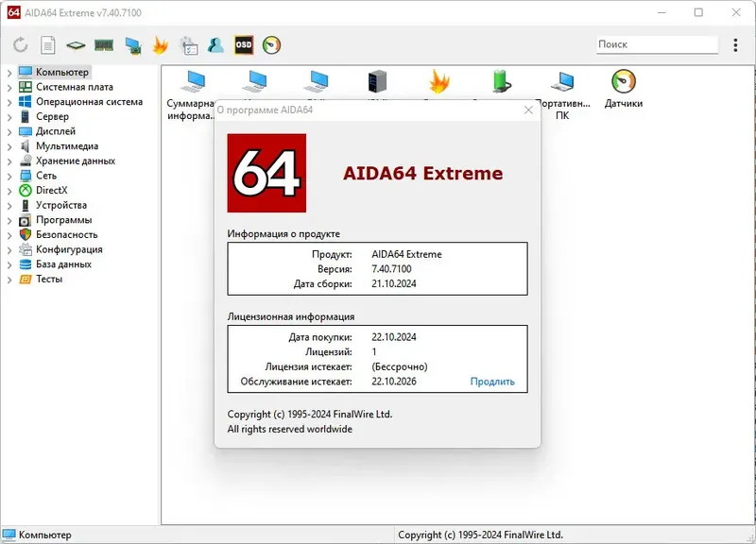Select Программы in the tree
Viewport: 756px width, 544px height.
tap(63, 220)
